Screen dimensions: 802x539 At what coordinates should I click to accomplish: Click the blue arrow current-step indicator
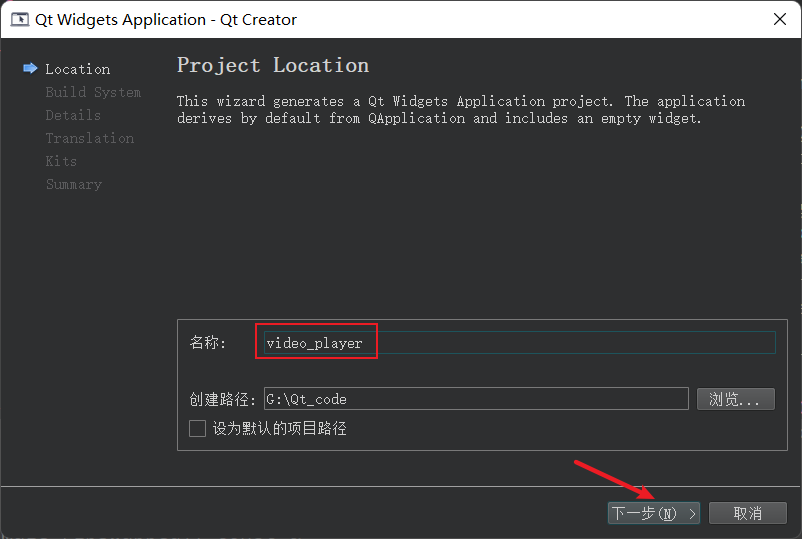(x=30, y=68)
